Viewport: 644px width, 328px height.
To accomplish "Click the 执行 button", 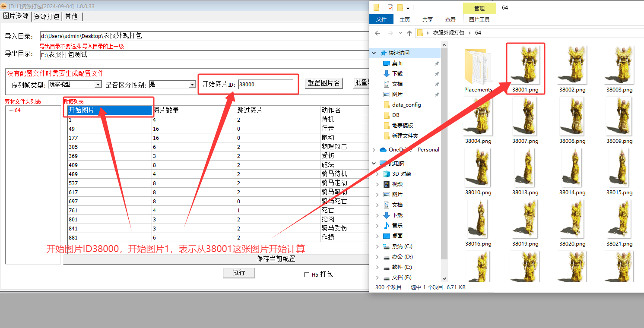I will click(x=238, y=272).
